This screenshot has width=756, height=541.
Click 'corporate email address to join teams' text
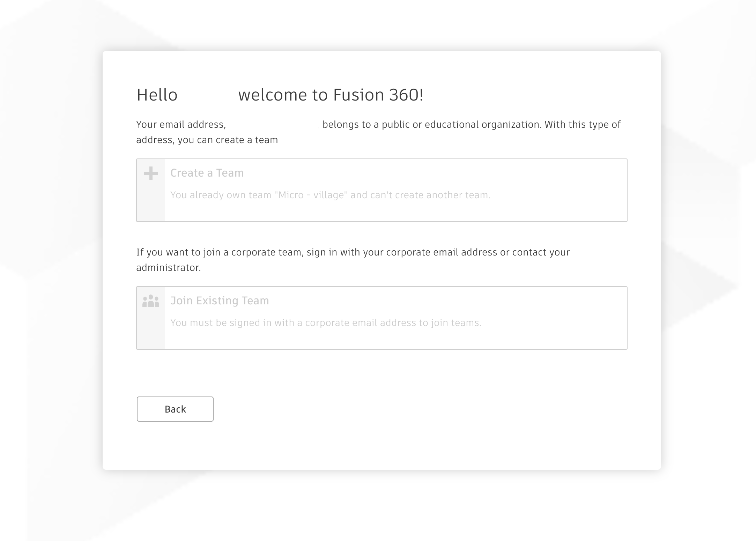click(393, 323)
